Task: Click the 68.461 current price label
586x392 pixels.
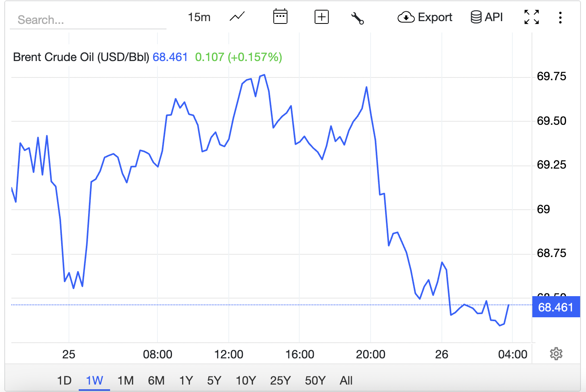Action: point(556,307)
